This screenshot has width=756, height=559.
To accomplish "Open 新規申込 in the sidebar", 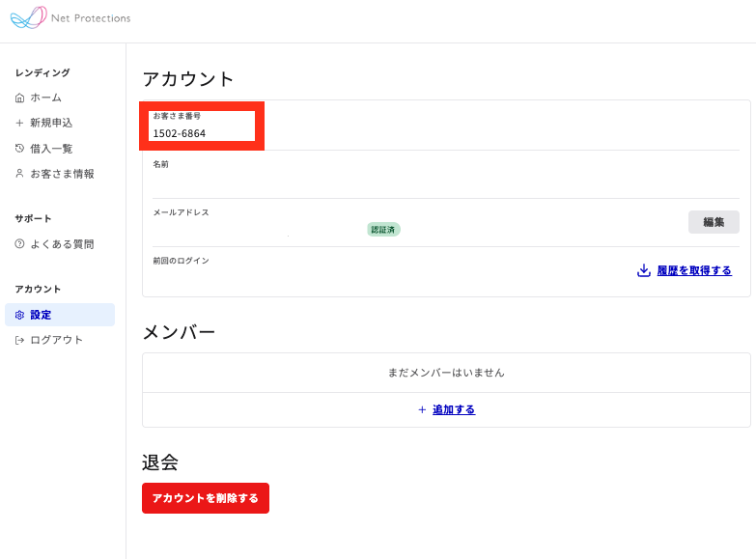I will click(51, 123).
